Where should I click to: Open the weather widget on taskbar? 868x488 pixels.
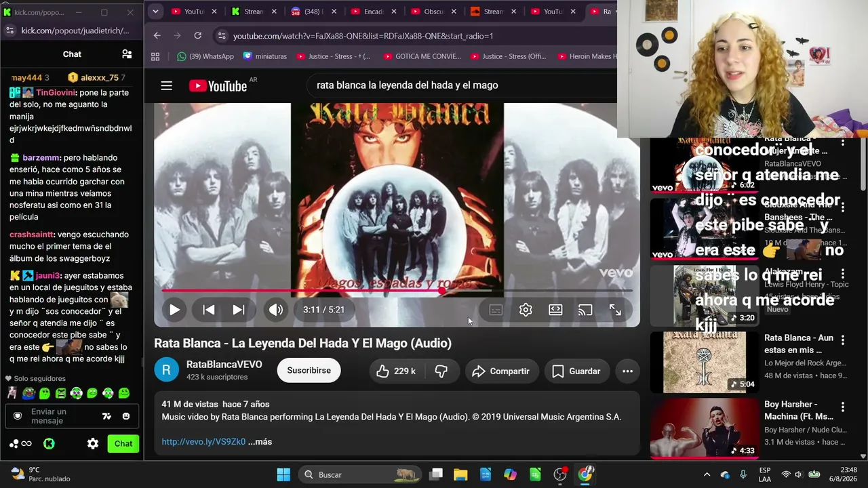[41, 474]
